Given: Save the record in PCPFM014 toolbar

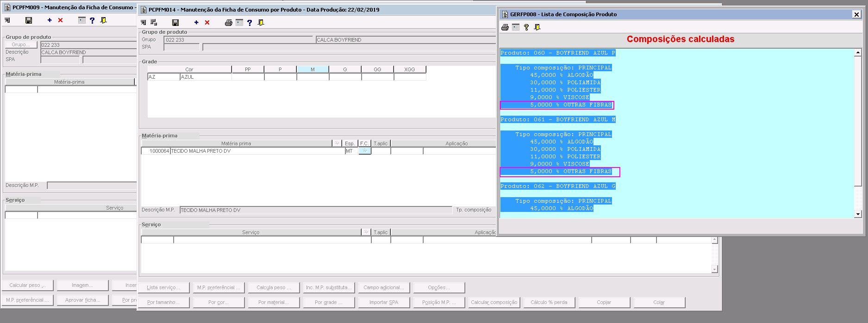Looking at the screenshot, I should (x=175, y=22).
